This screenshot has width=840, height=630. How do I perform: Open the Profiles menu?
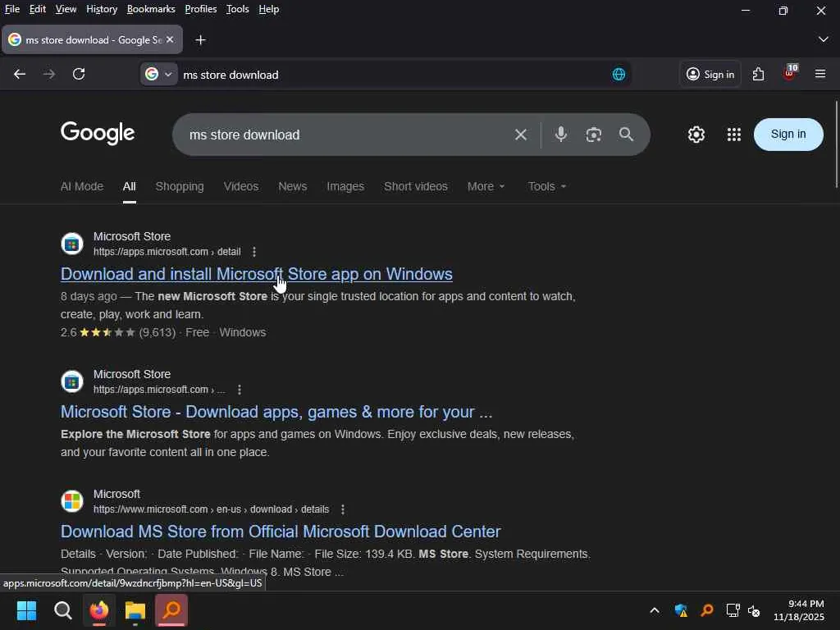coord(201,9)
